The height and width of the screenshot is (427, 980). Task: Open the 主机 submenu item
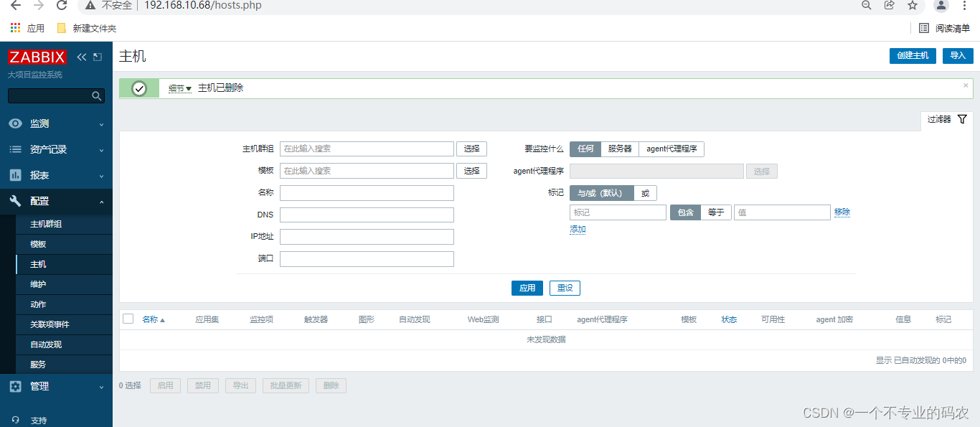pyautogui.click(x=64, y=264)
